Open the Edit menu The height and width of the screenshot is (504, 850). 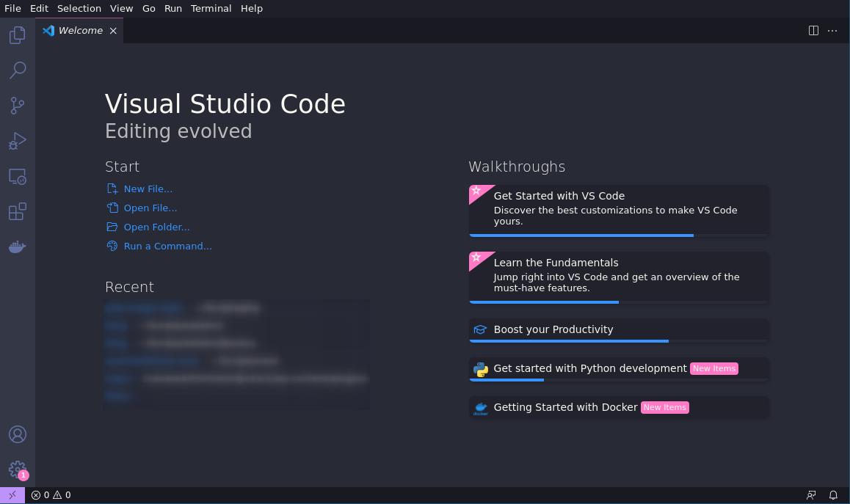39,8
